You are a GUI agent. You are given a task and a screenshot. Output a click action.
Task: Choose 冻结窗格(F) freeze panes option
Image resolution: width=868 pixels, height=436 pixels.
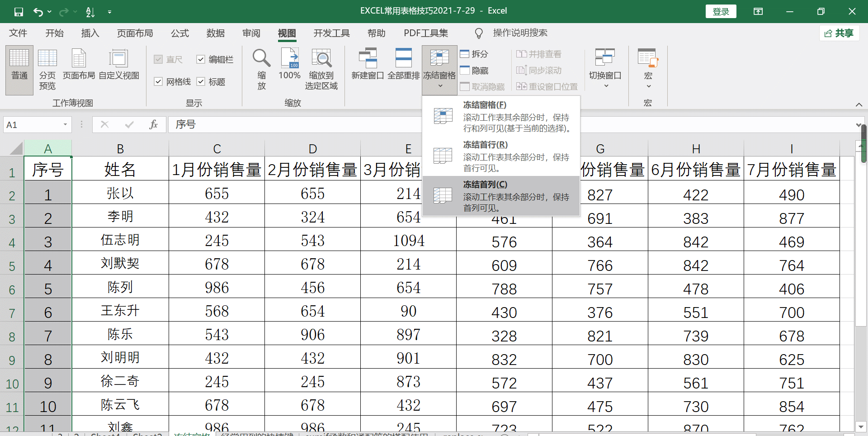pyautogui.click(x=501, y=116)
